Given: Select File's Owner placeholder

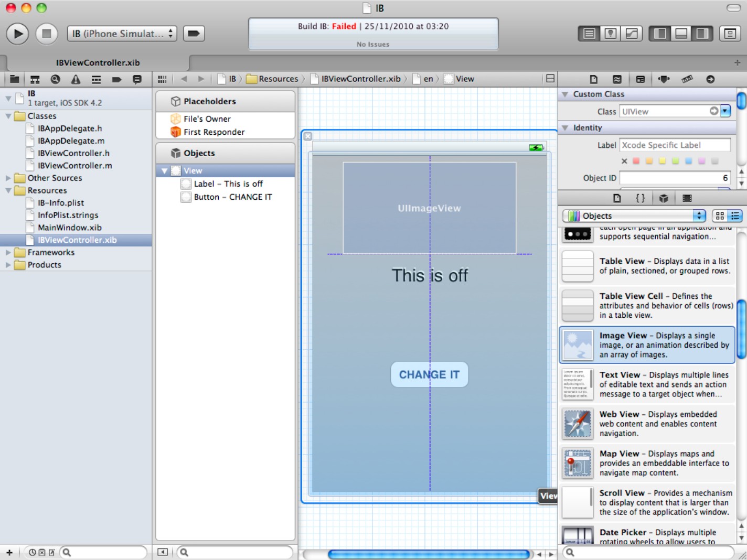Looking at the screenshot, I should (x=207, y=119).
